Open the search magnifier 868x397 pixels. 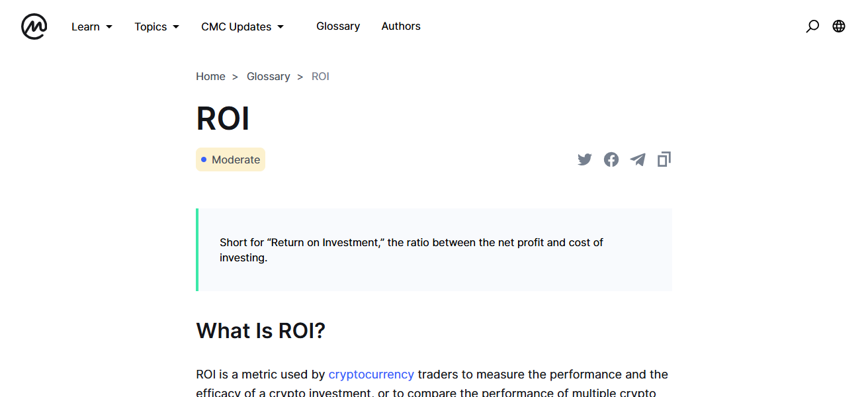tap(812, 26)
